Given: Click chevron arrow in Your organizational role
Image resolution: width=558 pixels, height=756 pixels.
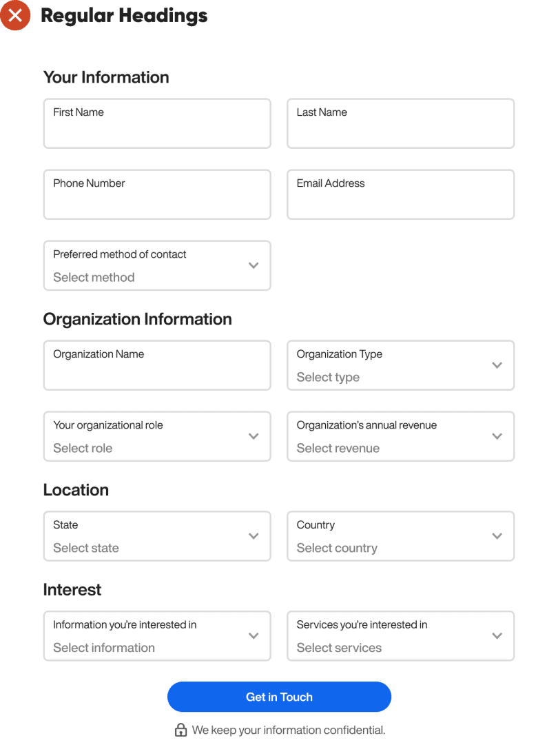Looking at the screenshot, I should coord(254,436).
